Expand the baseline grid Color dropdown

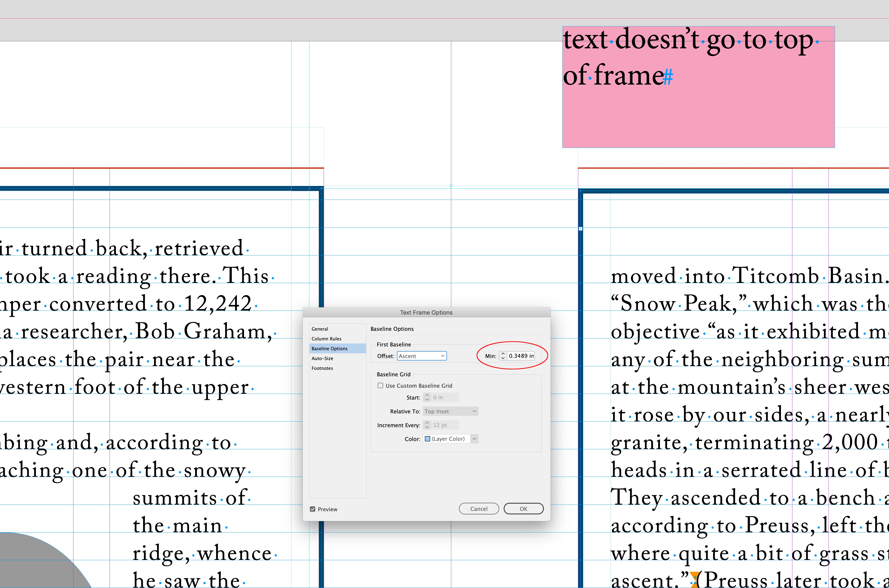474,439
